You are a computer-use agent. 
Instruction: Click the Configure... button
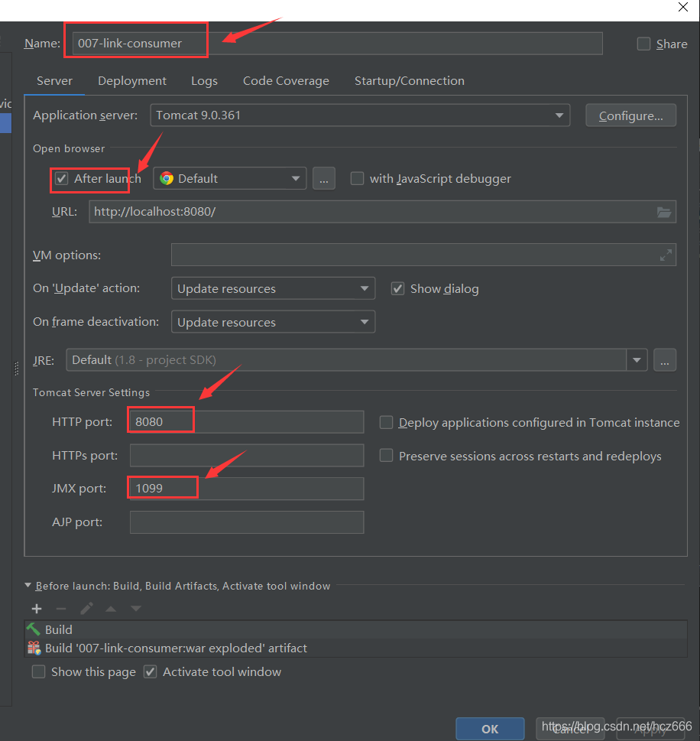(630, 115)
